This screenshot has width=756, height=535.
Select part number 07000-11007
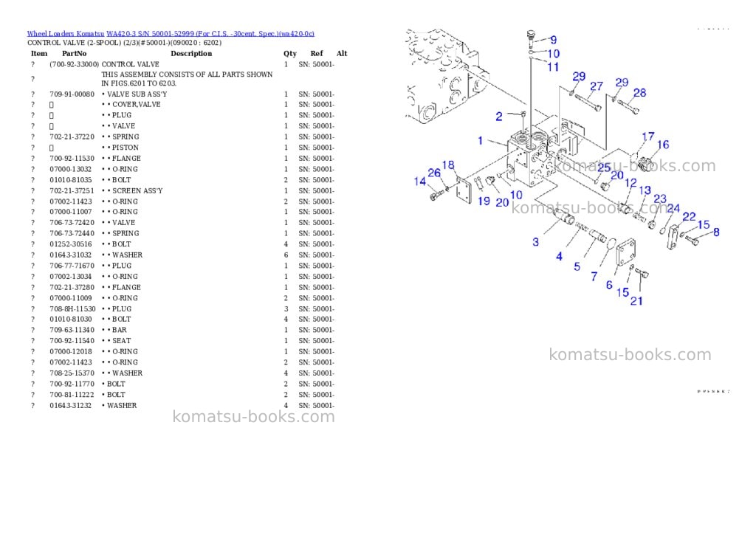coord(70,212)
